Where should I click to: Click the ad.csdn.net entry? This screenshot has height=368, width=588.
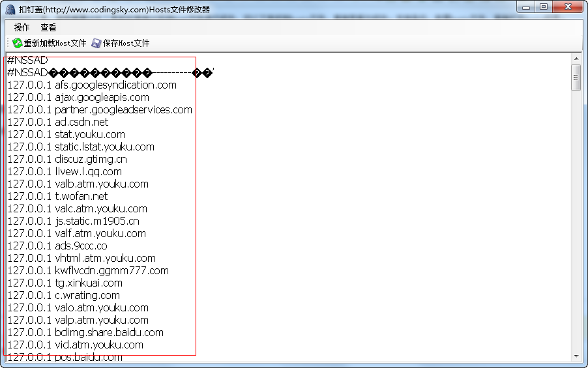58,122
